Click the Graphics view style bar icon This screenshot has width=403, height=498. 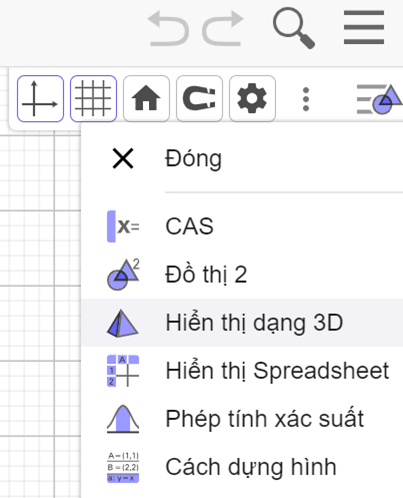click(379, 99)
